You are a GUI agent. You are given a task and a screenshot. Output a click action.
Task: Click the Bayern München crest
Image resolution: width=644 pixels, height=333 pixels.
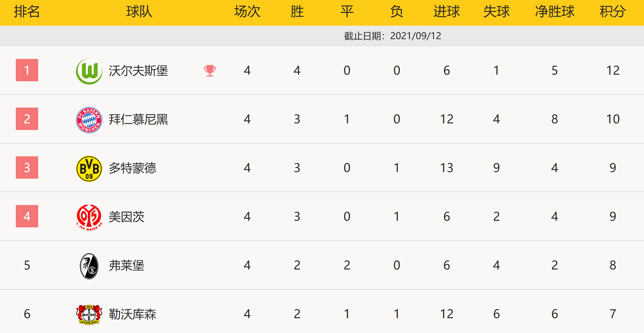point(89,120)
